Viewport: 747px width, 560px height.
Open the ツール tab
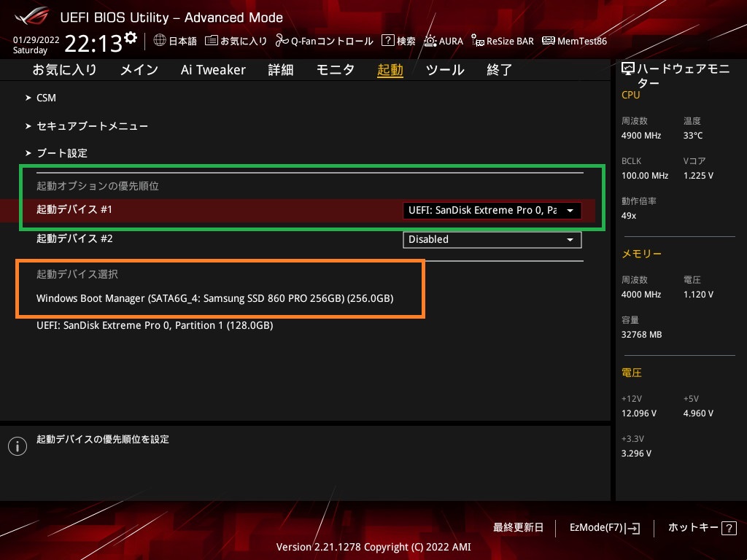coord(445,70)
